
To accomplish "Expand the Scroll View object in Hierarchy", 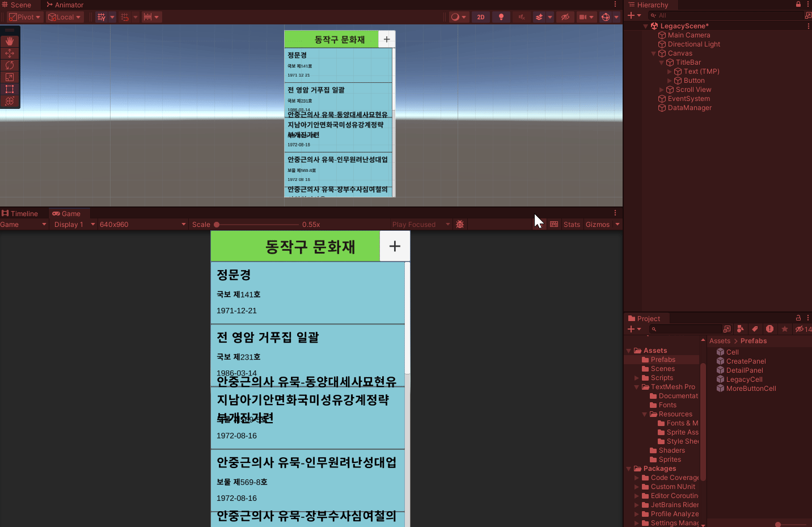I will click(661, 90).
